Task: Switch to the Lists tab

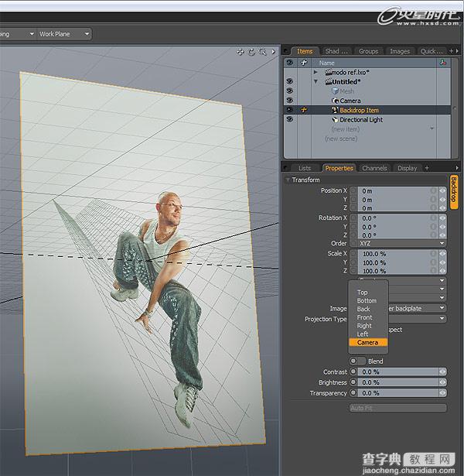Action: click(x=305, y=168)
